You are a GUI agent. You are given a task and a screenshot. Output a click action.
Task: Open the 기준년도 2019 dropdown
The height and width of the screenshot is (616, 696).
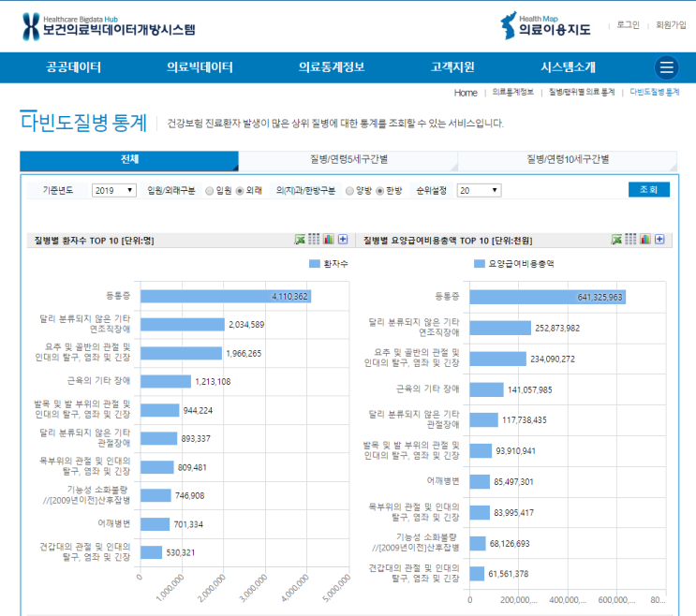coord(113,190)
